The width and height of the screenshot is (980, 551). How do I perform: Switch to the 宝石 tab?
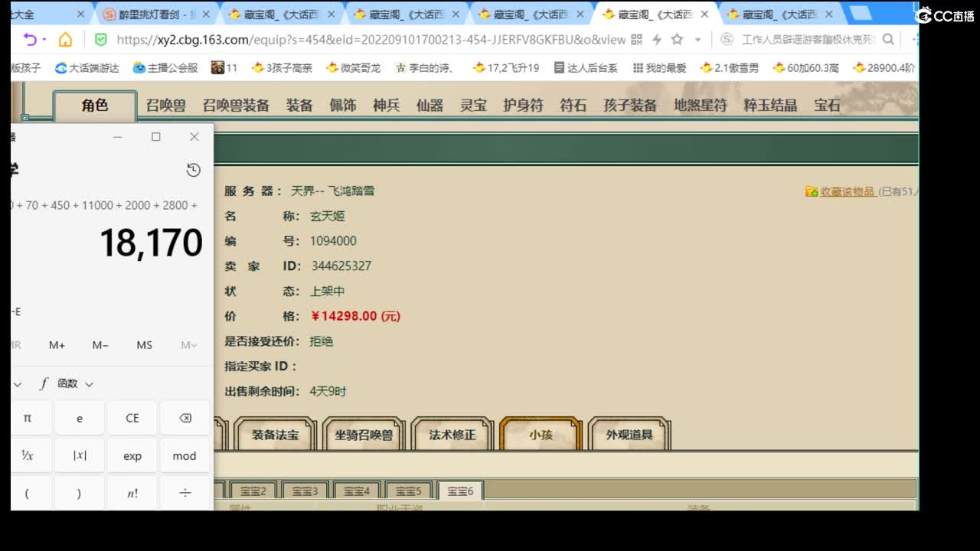point(827,106)
